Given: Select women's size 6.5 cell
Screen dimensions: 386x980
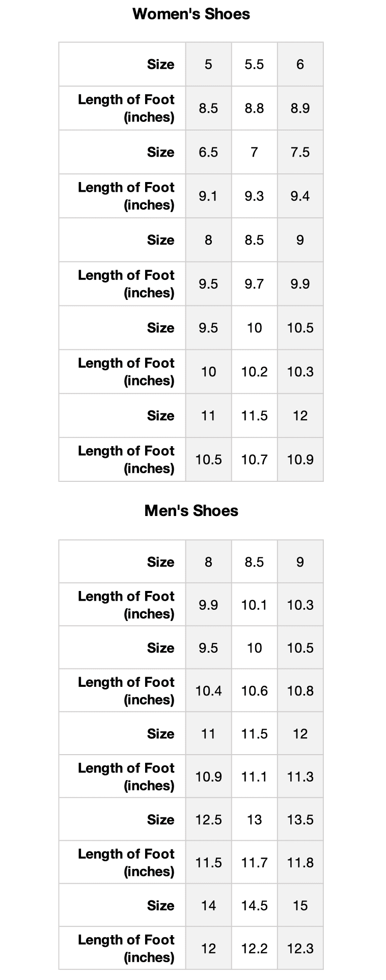Looking at the screenshot, I should [208, 152].
